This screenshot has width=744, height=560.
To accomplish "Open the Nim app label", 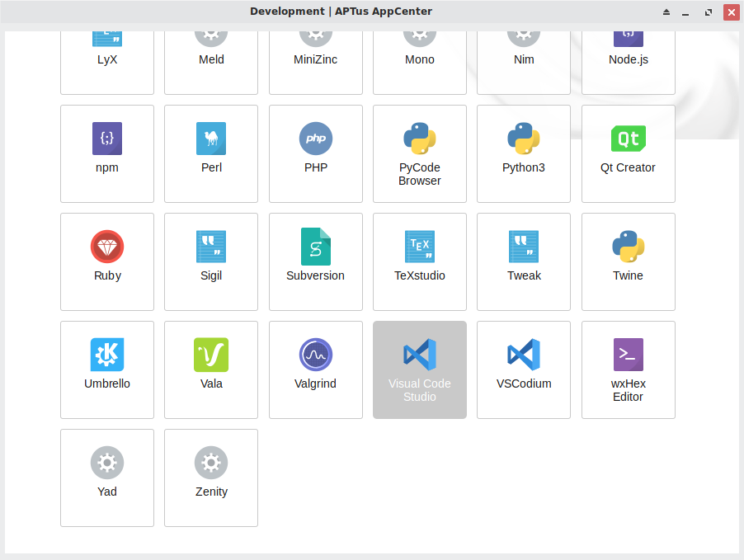I will pyautogui.click(x=524, y=59).
